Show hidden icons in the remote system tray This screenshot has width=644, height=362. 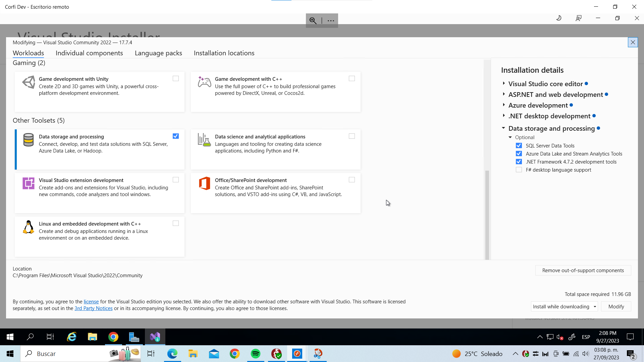540,337
